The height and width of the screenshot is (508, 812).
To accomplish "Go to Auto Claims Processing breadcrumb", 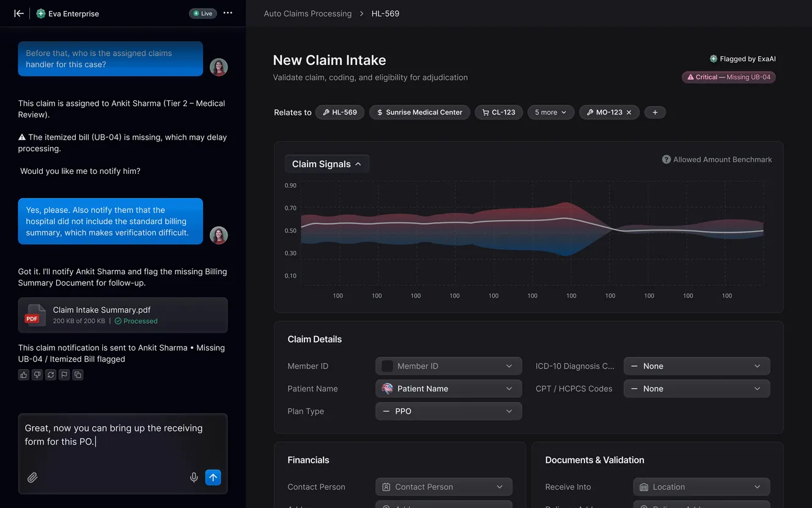I will click(x=308, y=13).
